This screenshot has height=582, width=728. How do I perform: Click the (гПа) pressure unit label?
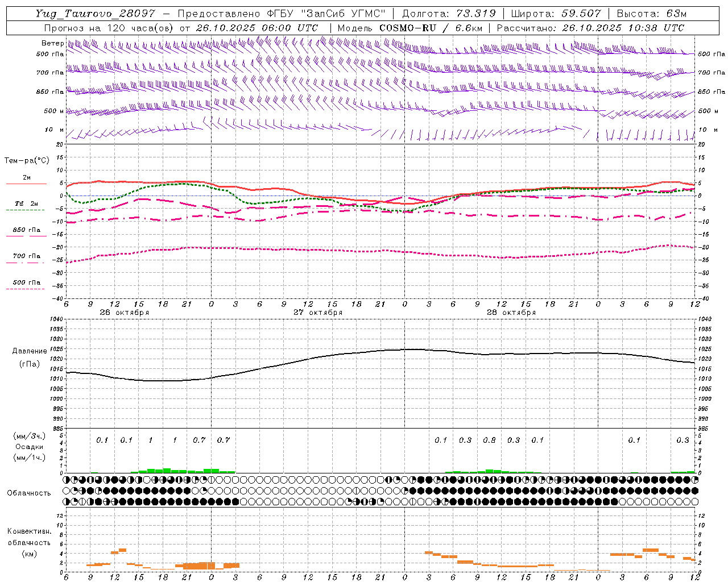pyautogui.click(x=28, y=364)
